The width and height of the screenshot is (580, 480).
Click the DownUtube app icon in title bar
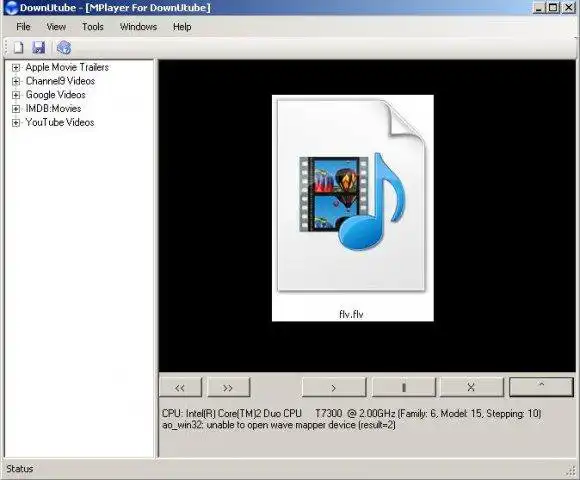pyautogui.click(x=11, y=7)
